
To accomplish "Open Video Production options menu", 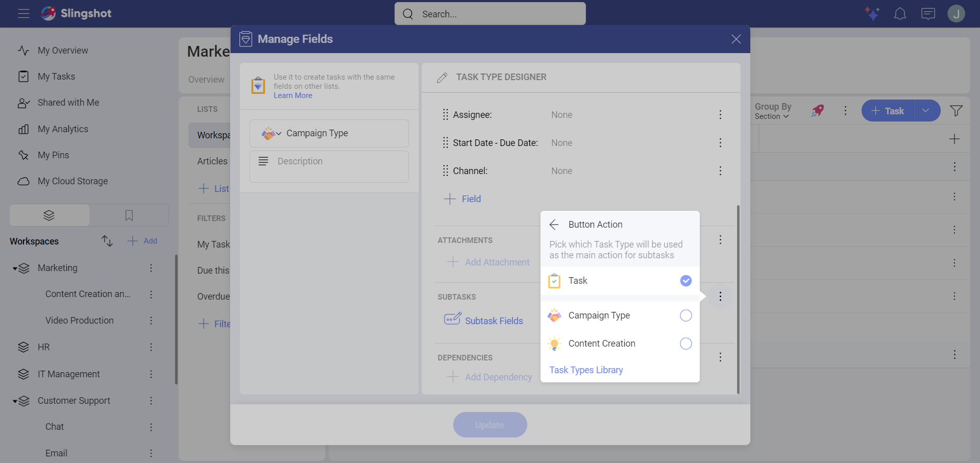I will tap(151, 321).
